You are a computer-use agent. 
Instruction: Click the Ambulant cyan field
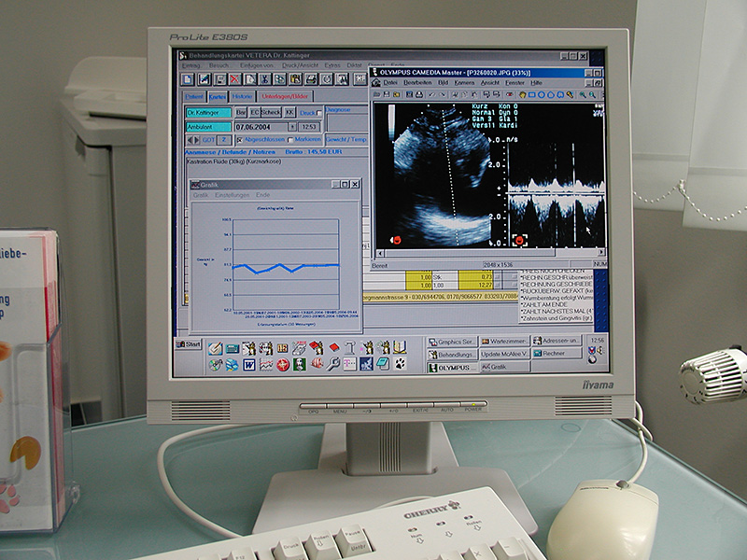pyautogui.click(x=208, y=127)
